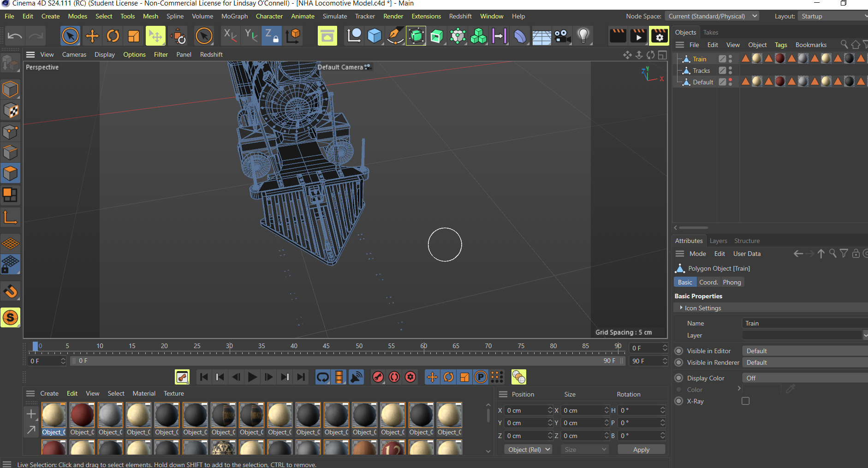
Task: Switch to the Coord. tab
Action: point(708,282)
